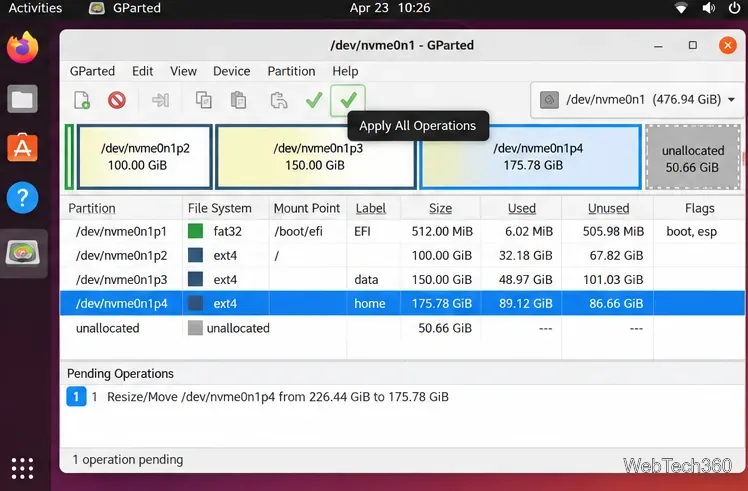
Task: Open Ubuntu Software from the dock
Action: [22, 148]
